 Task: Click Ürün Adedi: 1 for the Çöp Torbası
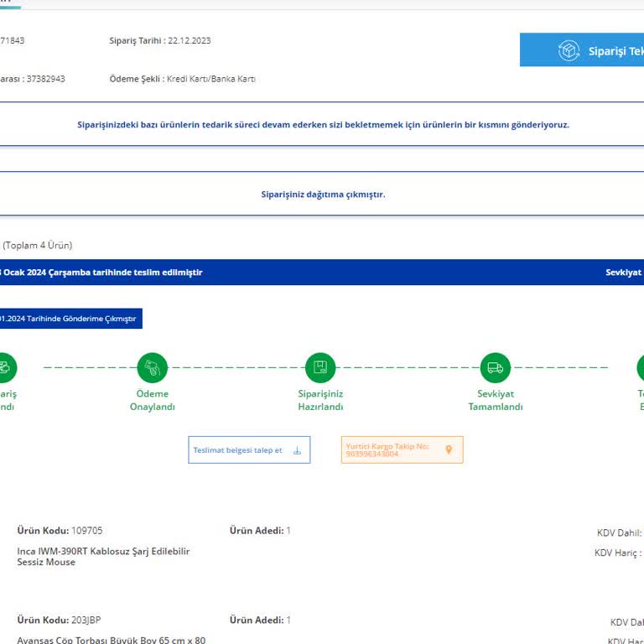(261, 621)
